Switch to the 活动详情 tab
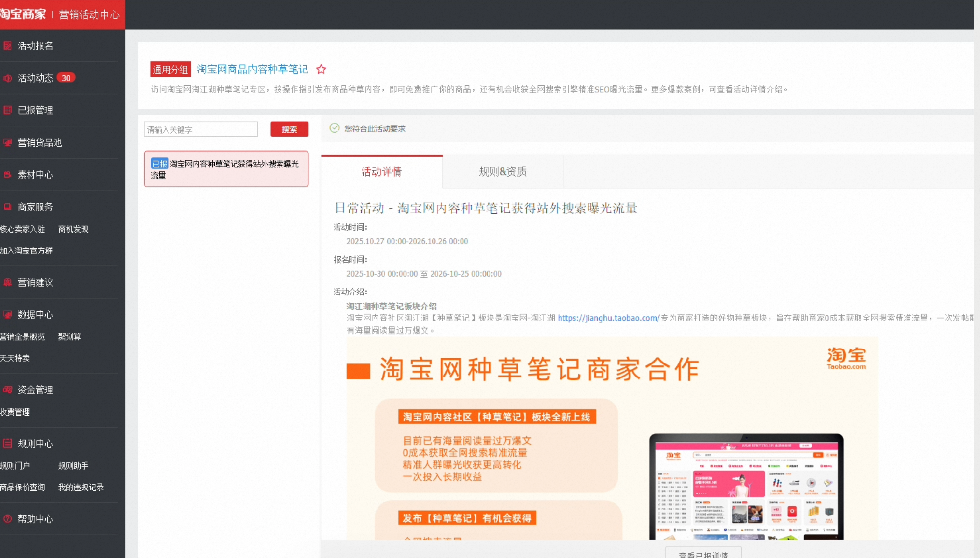The image size is (980, 558). [x=381, y=172]
